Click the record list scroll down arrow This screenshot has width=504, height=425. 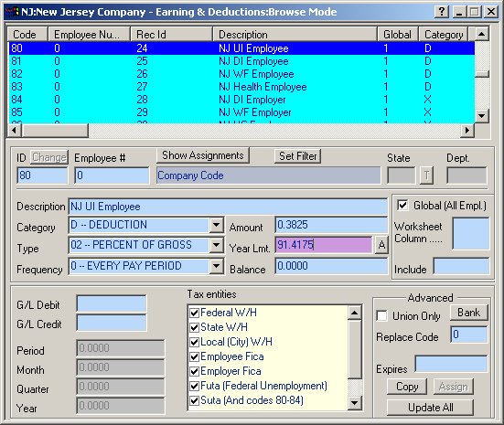click(x=481, y=116)
